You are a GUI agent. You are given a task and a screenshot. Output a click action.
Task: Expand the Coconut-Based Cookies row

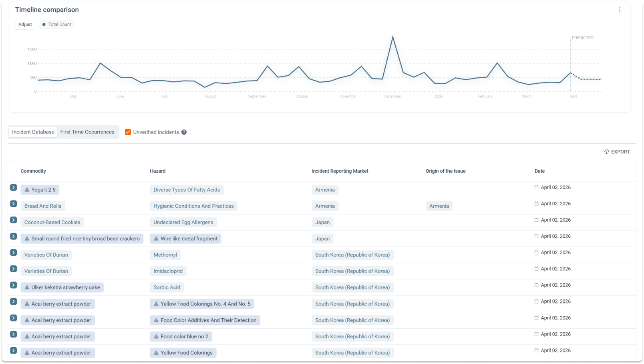click(14, 220)
